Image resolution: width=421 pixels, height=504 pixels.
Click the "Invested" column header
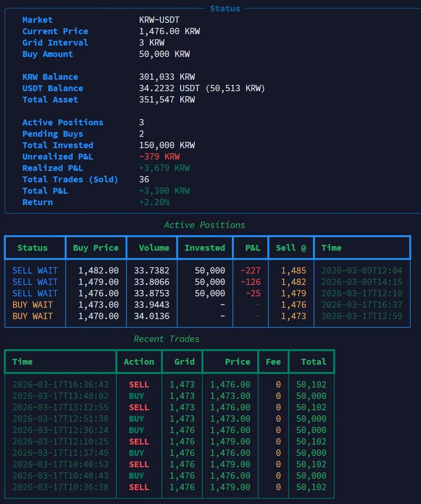[205, 248]
